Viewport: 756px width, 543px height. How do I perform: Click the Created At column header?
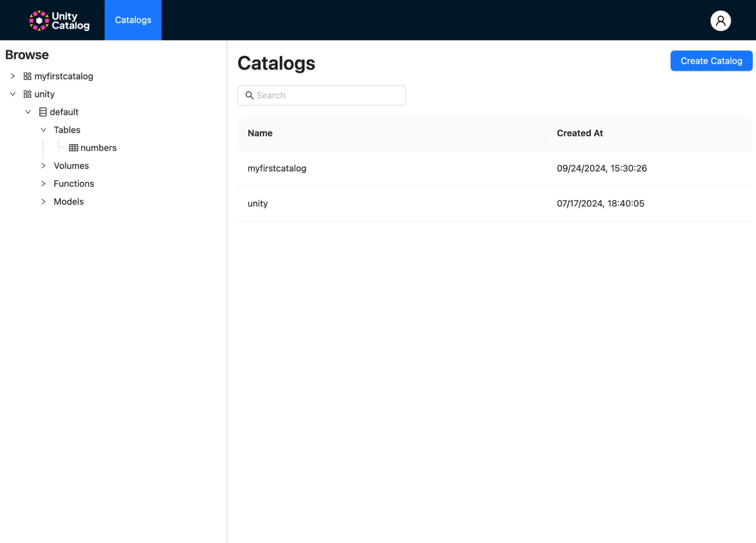pyautogui.click(x=580, y=133)
